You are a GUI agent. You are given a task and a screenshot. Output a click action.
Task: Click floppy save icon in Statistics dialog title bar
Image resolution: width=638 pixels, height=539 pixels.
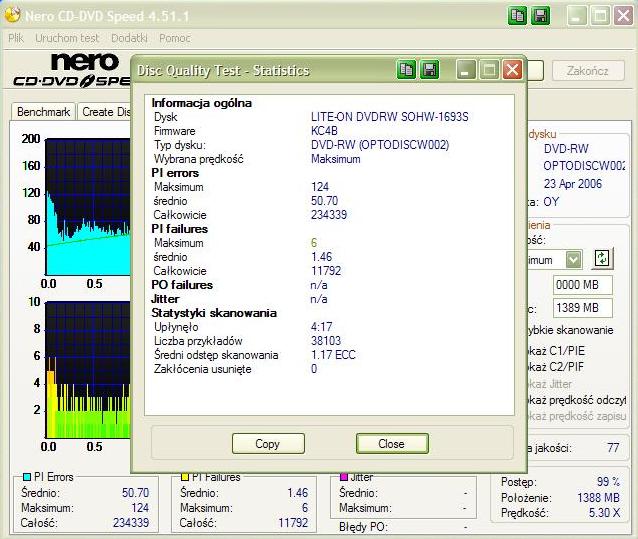(429, 70)
